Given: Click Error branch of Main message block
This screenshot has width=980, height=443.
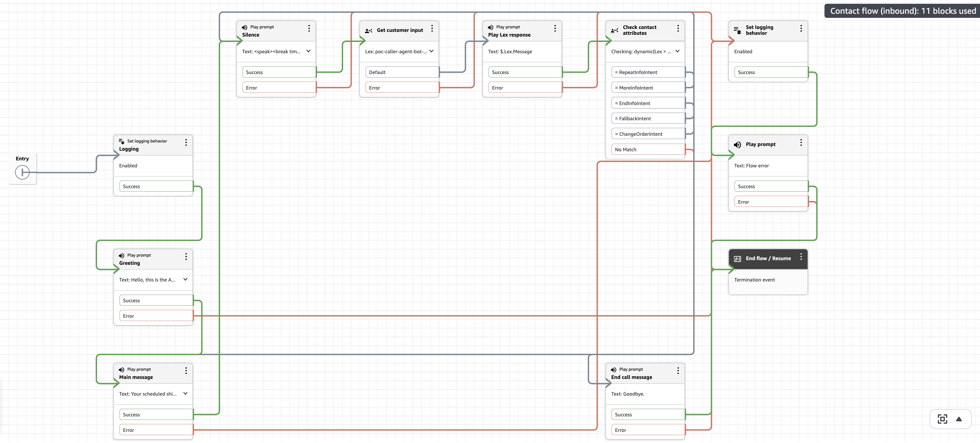Looking at the screenshot, I should pyautogui.click(x=156, y=430).
